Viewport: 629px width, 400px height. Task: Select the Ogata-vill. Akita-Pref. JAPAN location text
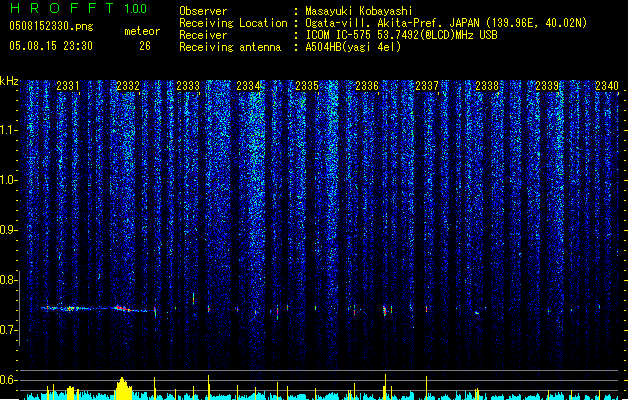pos(446,23)
